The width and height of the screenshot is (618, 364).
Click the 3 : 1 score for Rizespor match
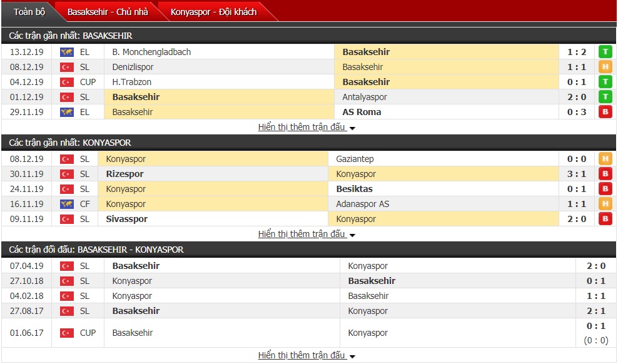(x=577, y=174)
